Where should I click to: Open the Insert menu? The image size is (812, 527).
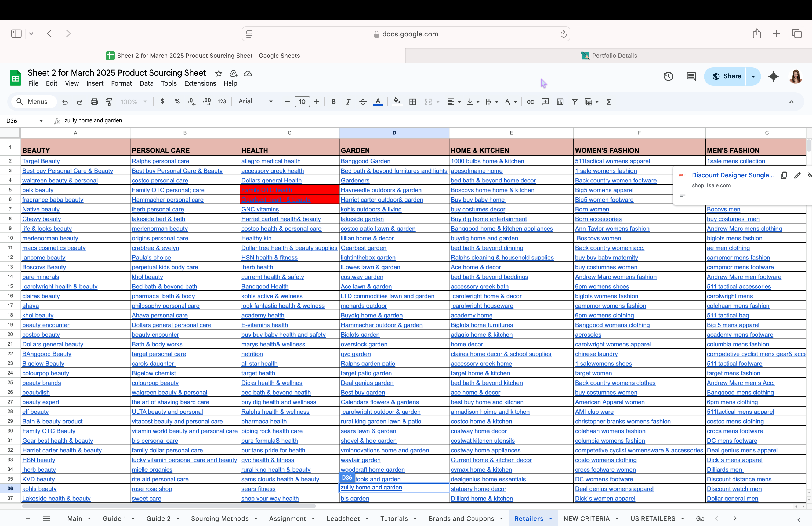(95, 83)
